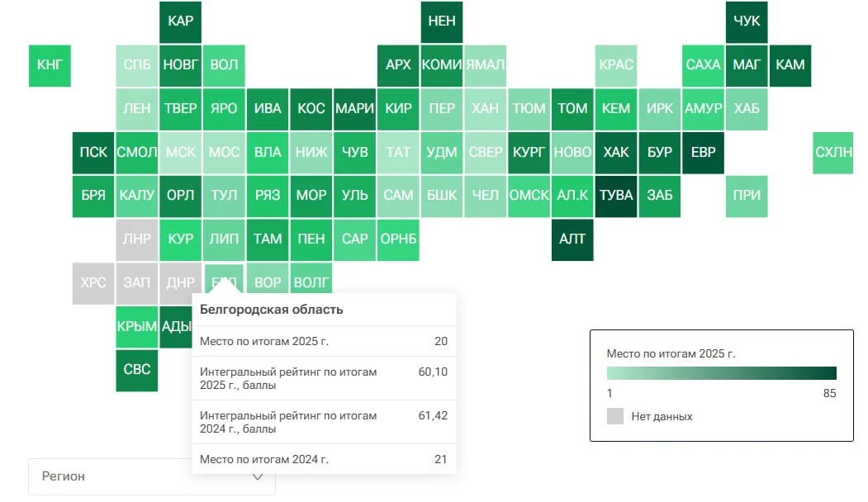Open the Регион dropdown
The image size is (868, 502).
[x=152, y=476]
